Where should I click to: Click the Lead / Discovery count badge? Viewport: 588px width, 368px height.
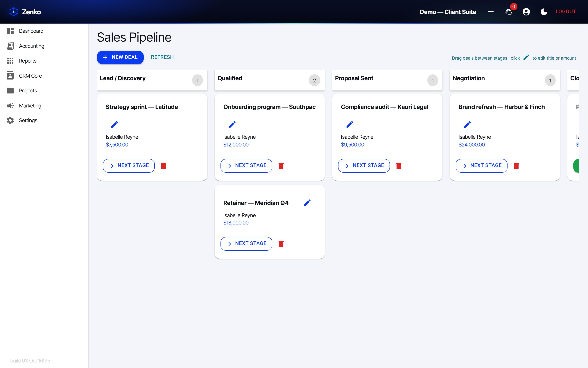point(198,80)
